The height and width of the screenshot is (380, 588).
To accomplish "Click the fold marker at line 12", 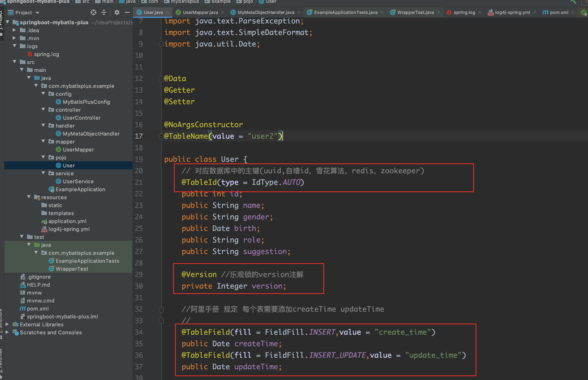I will [161, 79].
